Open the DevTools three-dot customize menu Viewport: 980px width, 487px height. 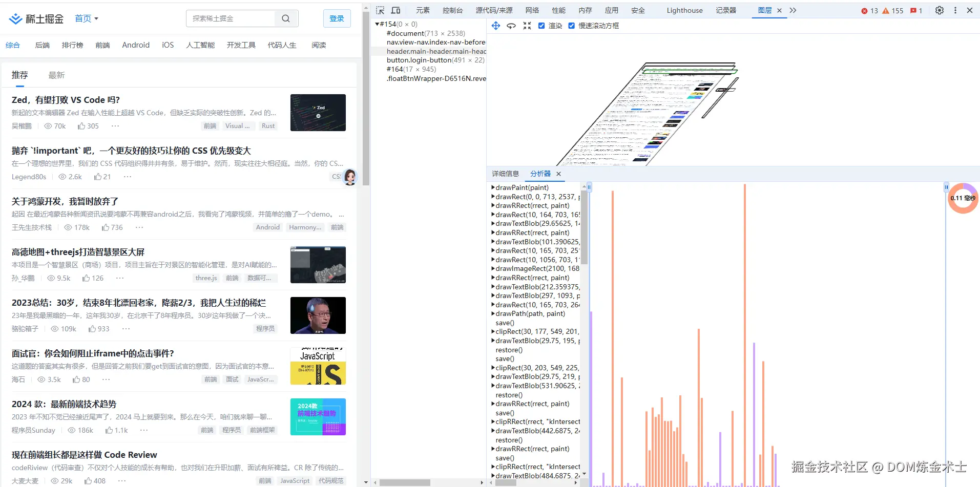click(x=955, y=10)
